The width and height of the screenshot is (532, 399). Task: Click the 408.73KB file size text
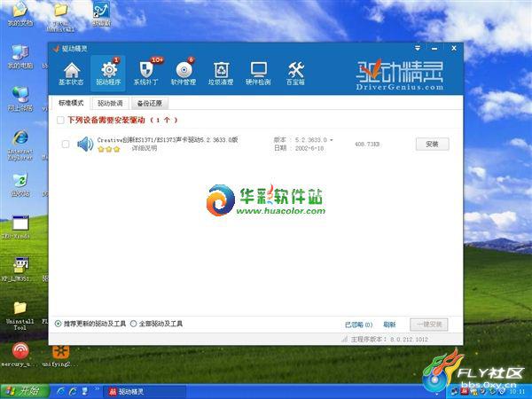pos(367,145)
